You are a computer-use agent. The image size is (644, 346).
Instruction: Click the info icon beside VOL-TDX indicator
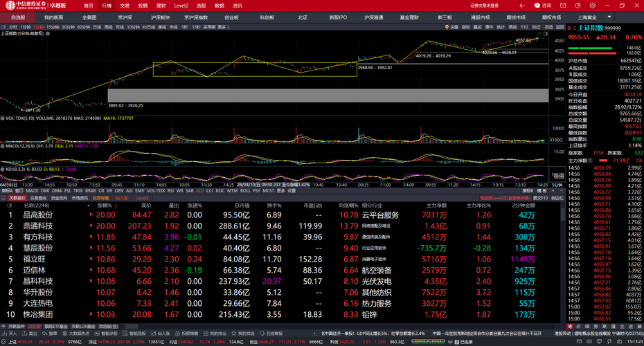3,118
